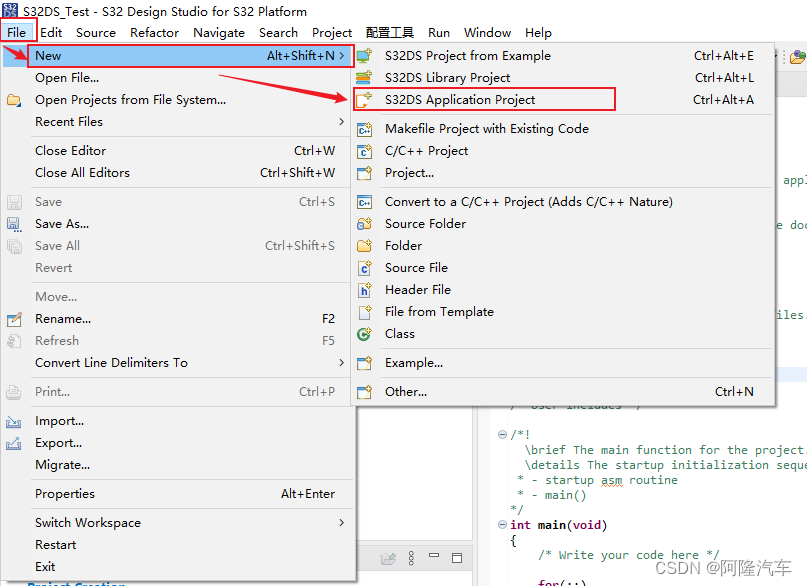Open the Search menu
The width and height of the screenshot is (807, 586).
tap(278, 32)
